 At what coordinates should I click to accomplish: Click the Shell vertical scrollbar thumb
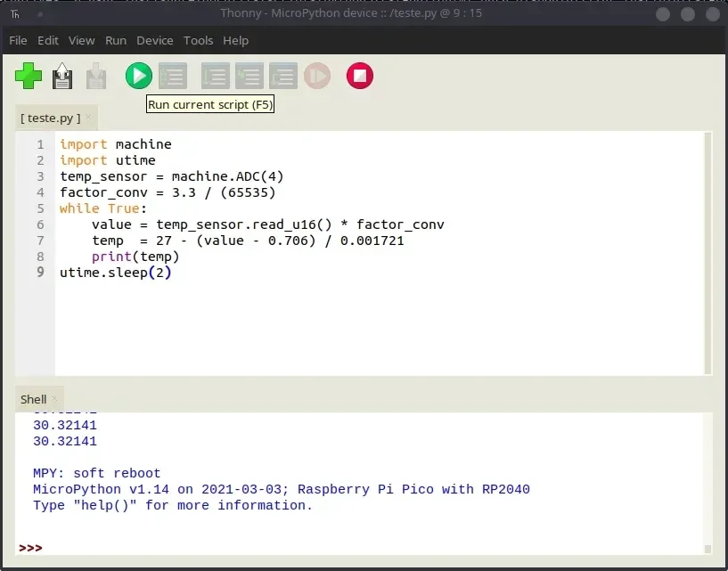tap(708, 549)
